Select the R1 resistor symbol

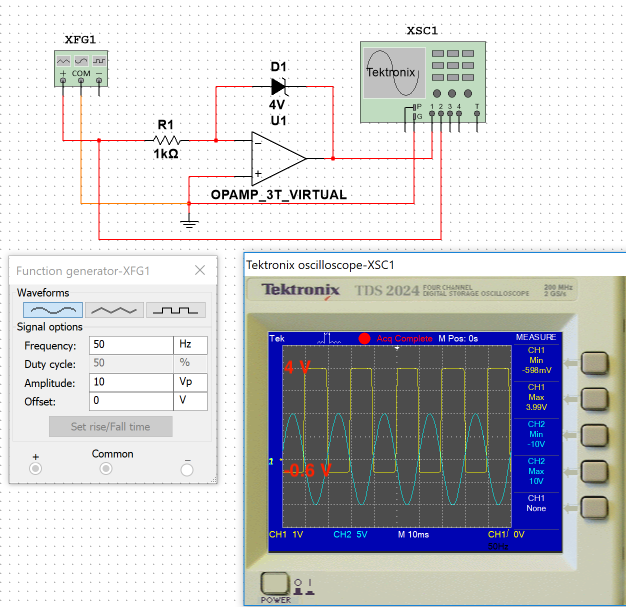pyautogui.click(x=166, y=141)
